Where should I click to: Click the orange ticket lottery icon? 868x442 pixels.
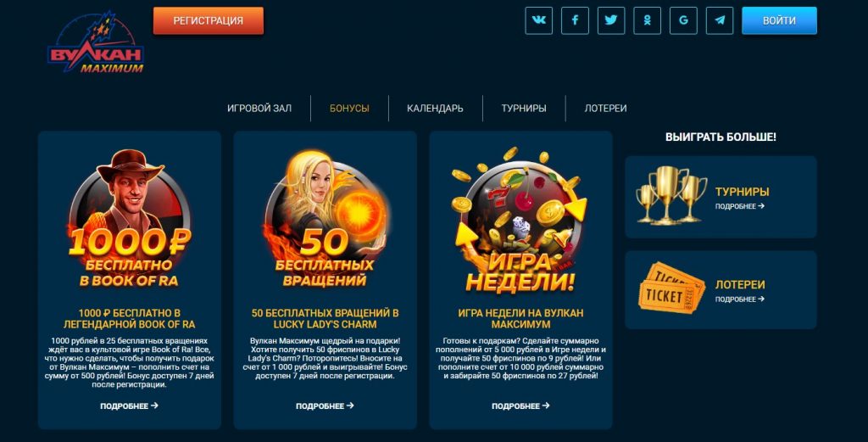(x=671, y=288)
